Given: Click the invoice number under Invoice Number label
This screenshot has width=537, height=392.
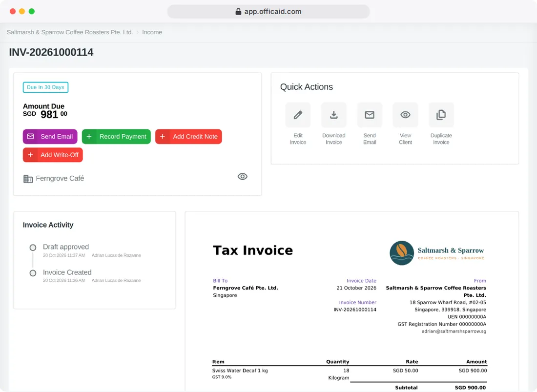Looking at the screenshot, I should (355, 309).
